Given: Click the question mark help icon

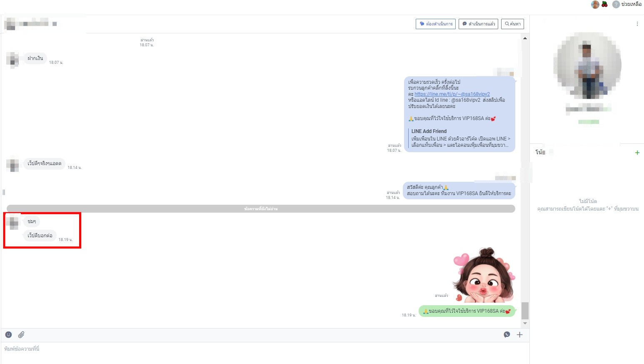Looking at the screenshot, I should [616, 5].
